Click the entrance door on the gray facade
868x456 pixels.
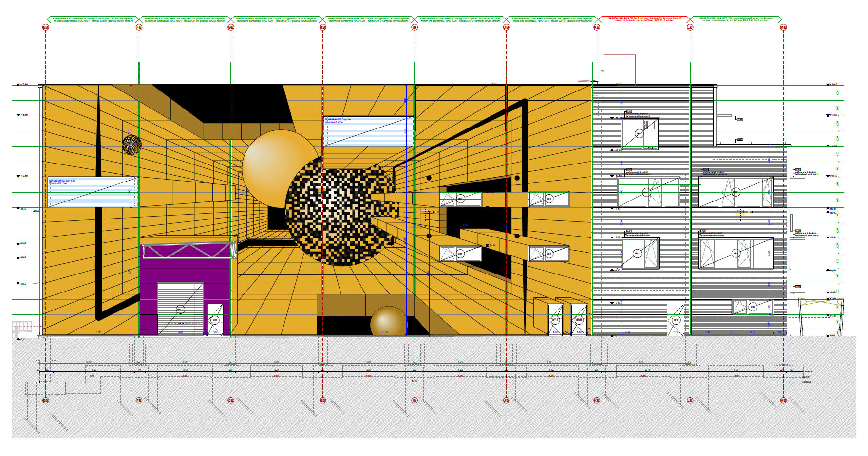point(676,320)
